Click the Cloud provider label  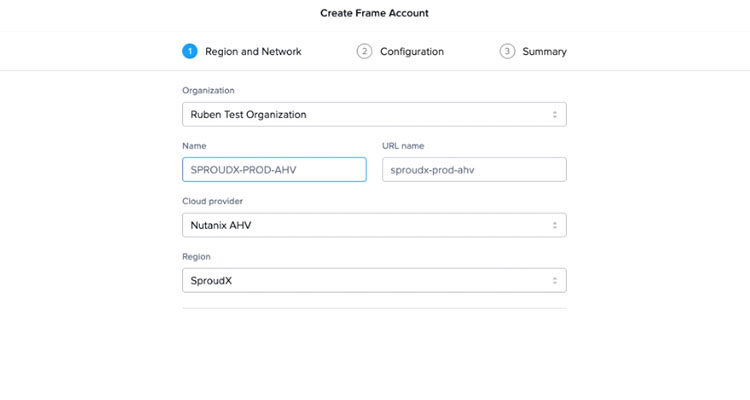pyautogui.click(x=212, y=201)
